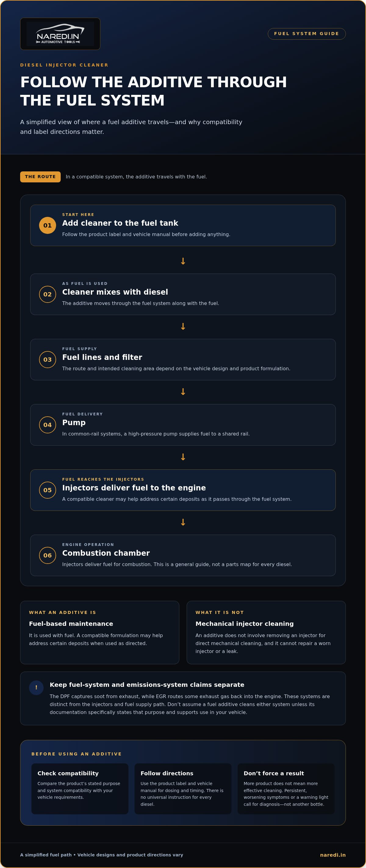Click the step 01 number badge
This screenshot has width=366, height=868.
click(x=48, y=225)
